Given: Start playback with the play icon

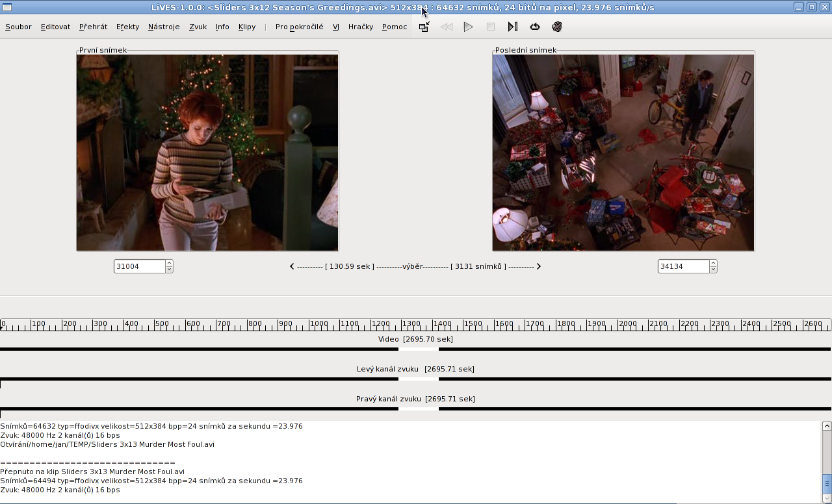Looking at the screenshot, I should 468,27.
